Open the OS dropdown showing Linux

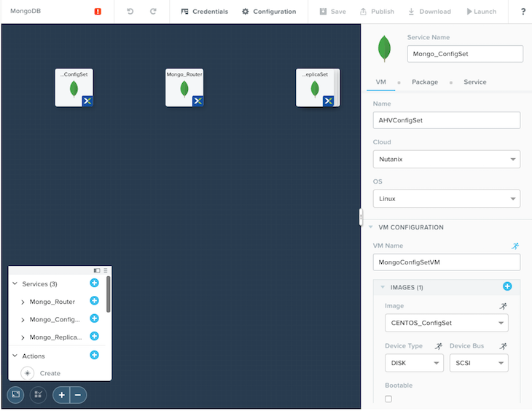click(x=447, y=198)
